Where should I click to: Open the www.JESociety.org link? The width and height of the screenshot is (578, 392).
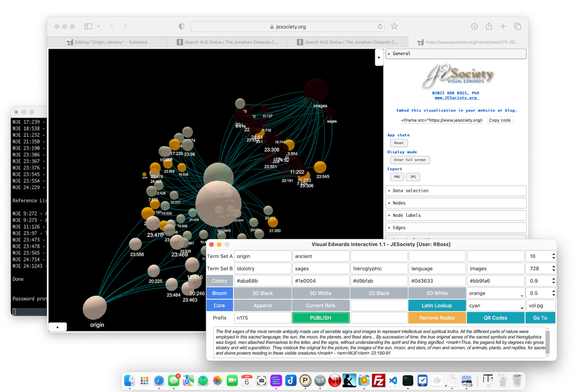456,98
